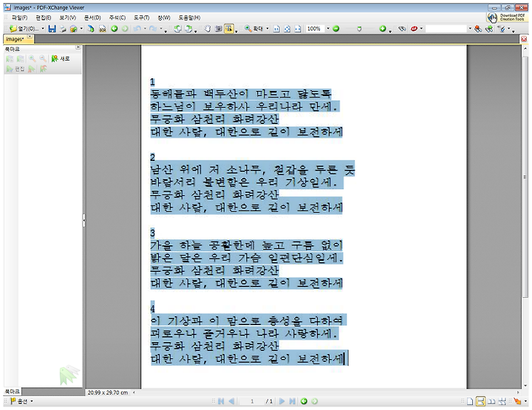Click the Find binoculars icon

[402, 29]
